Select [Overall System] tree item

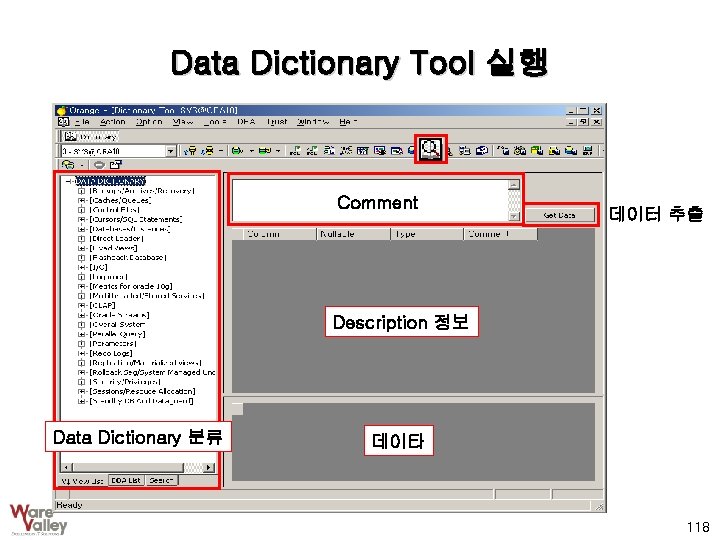point(118,324)
